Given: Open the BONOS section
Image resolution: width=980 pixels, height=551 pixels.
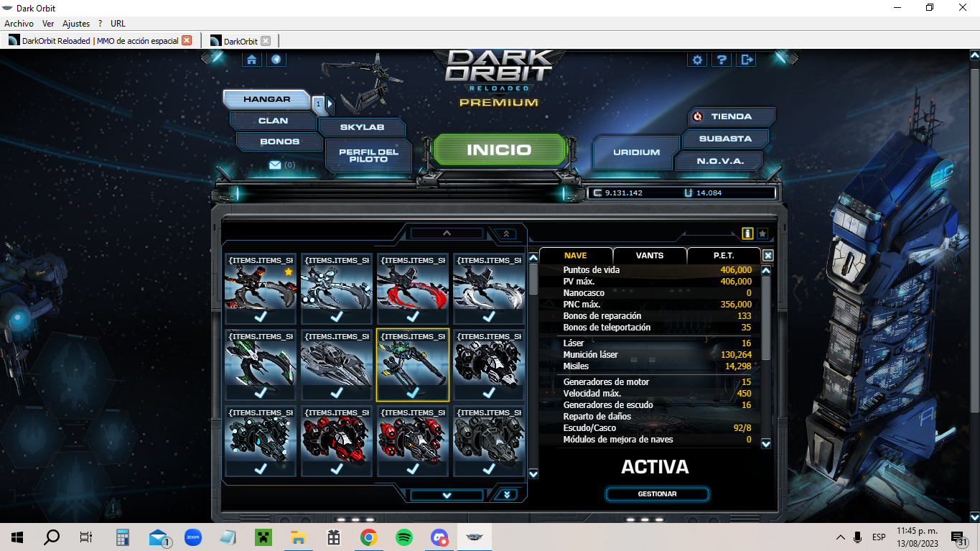Looking at the screenshot, I should point(279,142).
